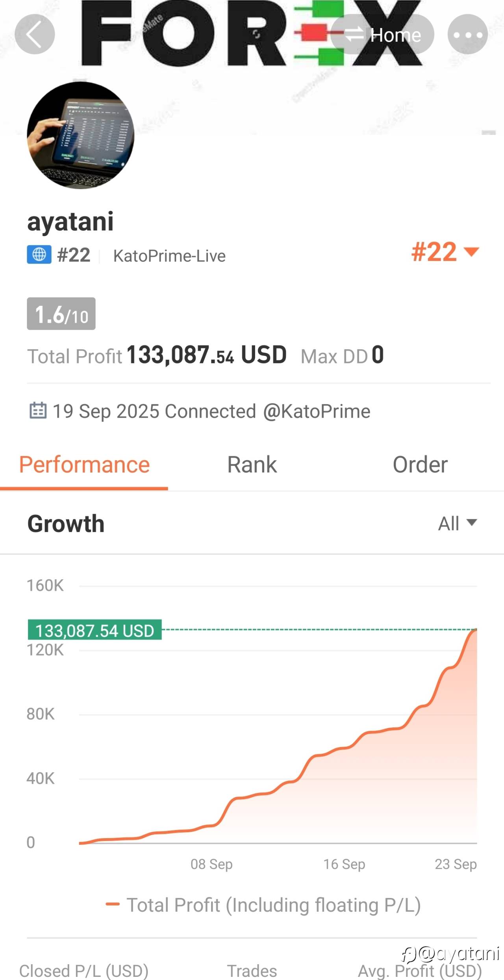Tap the ayatani username heading

(70, 221)
